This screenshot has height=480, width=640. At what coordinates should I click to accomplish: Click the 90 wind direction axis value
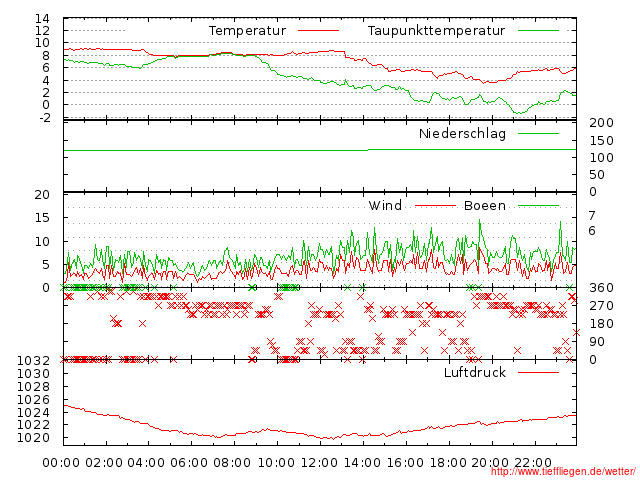(x=597, y=342)
